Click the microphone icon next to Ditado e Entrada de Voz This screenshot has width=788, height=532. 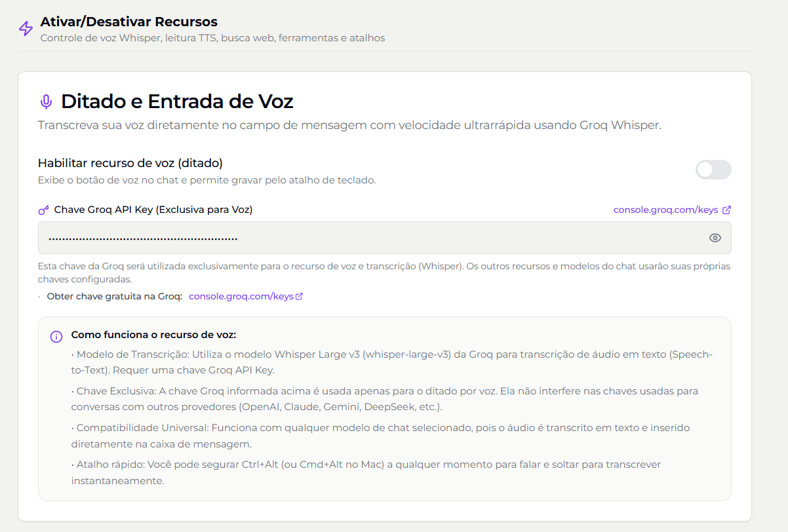pos(46,102)
